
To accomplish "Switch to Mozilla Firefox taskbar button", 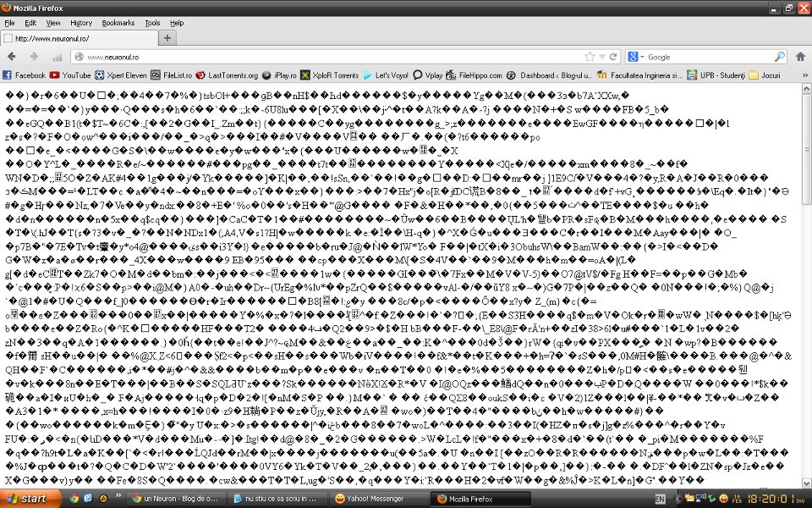I will pos(481,499).
